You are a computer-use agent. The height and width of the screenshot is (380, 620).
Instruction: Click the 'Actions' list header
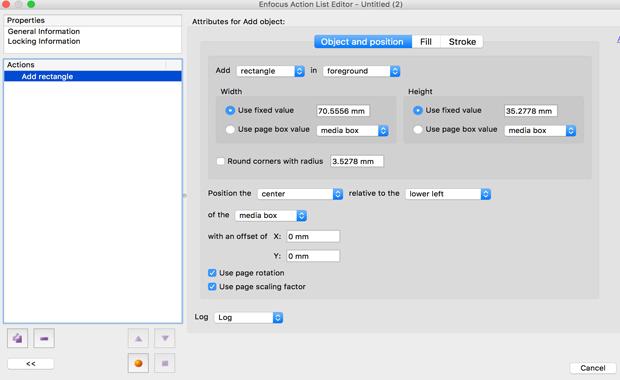(93, 64)
